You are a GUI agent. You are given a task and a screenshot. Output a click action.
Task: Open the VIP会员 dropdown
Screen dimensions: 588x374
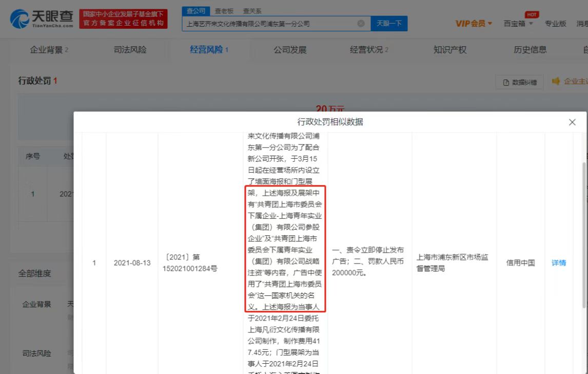click(x=474, y=24)
